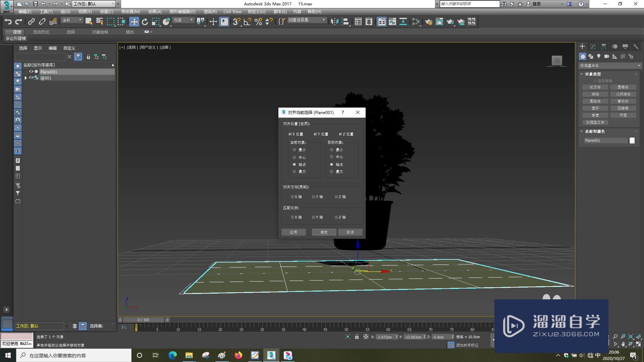Click the Plane001 name input field
644x362 pixels.
tap(605, 140)
